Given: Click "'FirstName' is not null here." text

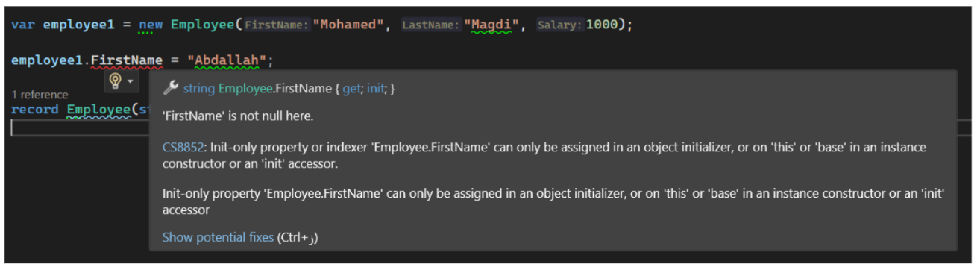Looking at the screenshot, I should click(x=238, y=116).
